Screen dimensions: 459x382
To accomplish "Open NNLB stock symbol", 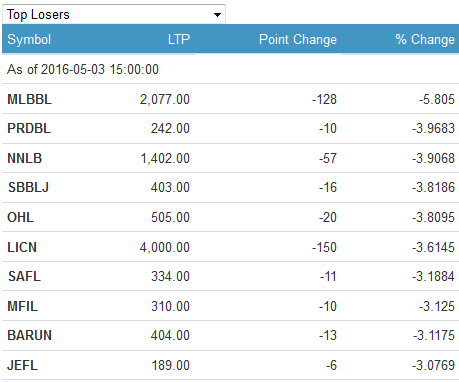I will tap(25, 158).
